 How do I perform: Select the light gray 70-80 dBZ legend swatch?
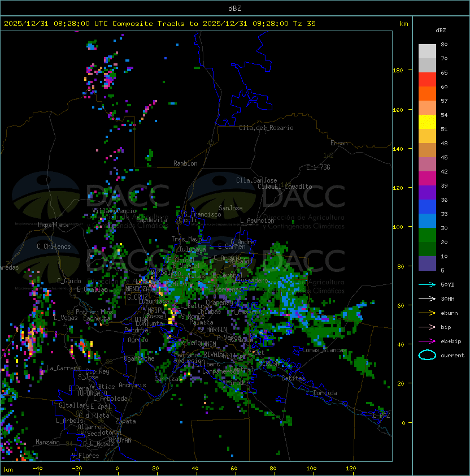(427, 51)
